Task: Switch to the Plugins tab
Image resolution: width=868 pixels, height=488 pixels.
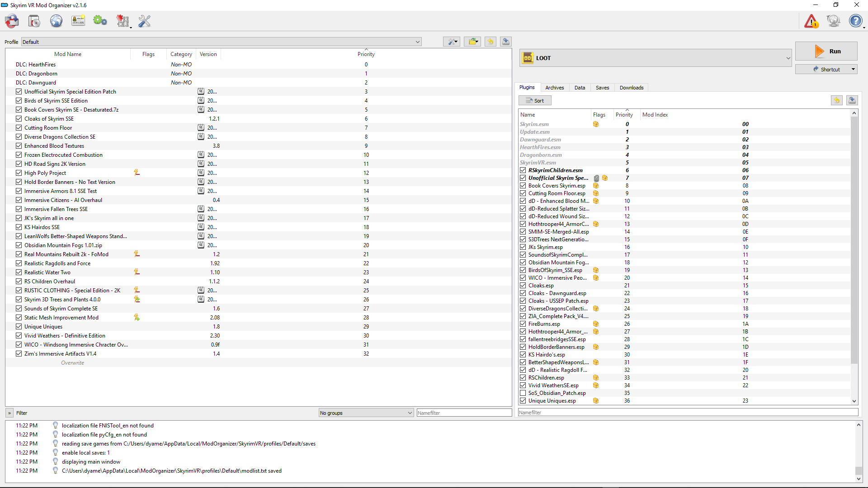Action: pyautogui.click(x=527, y=87)
